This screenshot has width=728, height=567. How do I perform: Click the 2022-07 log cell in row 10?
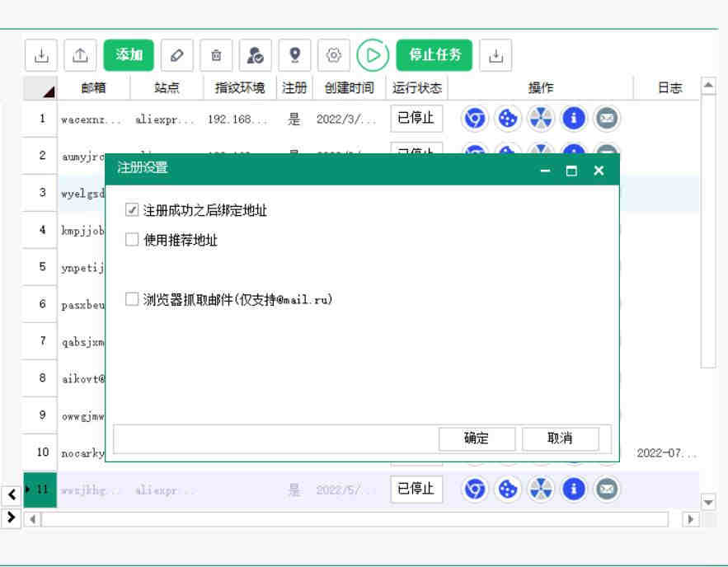pos(666,452)
